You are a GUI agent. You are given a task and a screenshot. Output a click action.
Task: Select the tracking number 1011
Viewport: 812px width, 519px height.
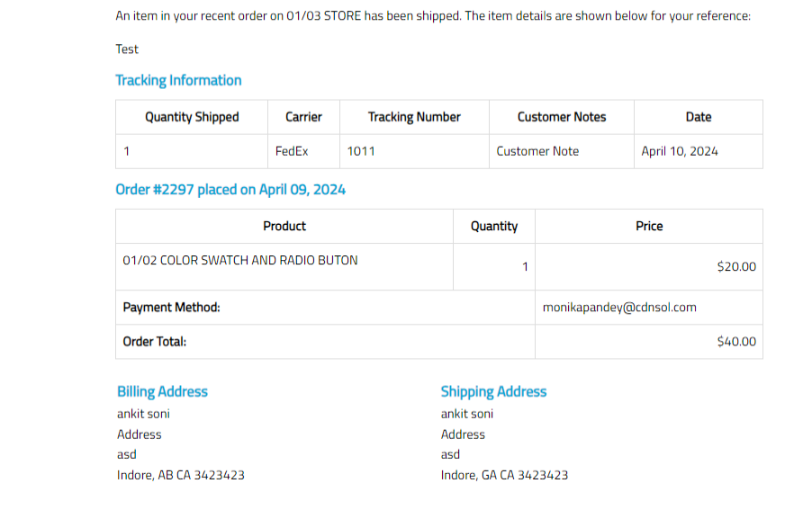coord(361,151)
